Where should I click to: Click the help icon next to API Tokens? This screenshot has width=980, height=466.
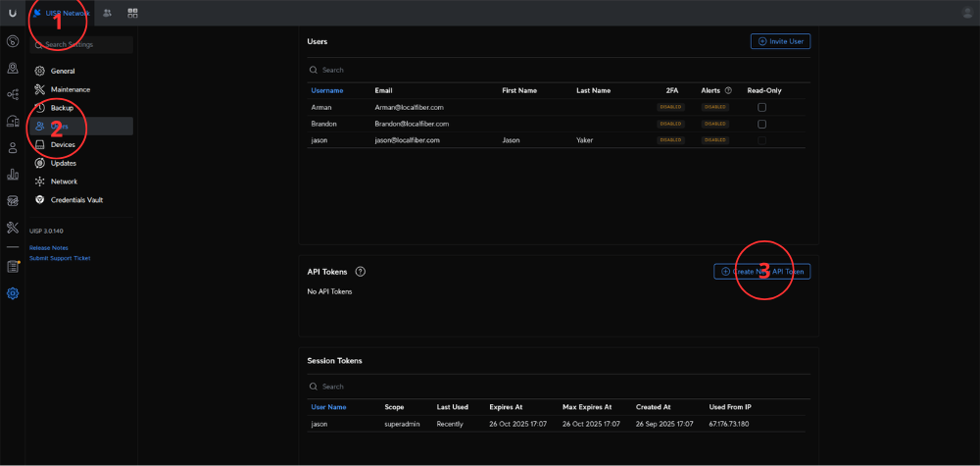point(360,272)
